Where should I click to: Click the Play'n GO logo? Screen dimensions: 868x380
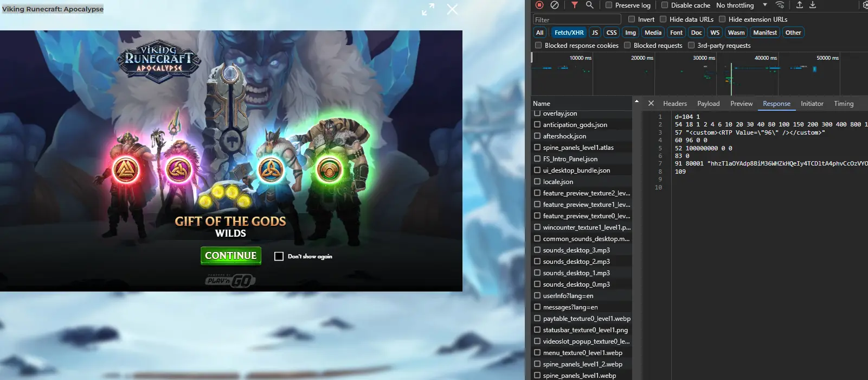230,280
